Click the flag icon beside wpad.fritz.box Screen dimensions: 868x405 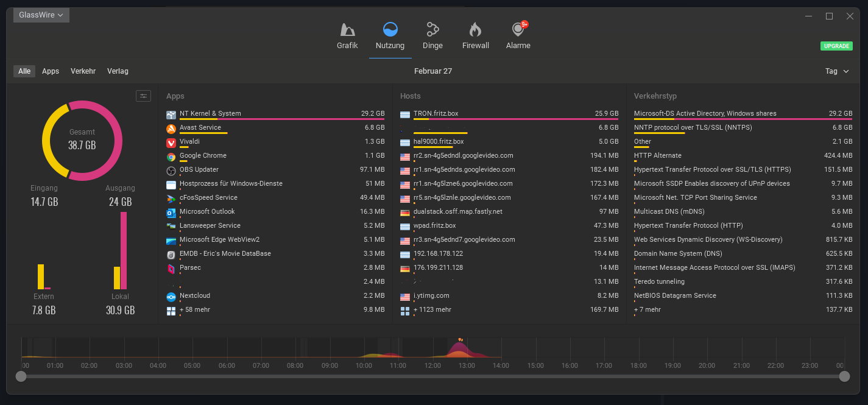pos(405,227)
